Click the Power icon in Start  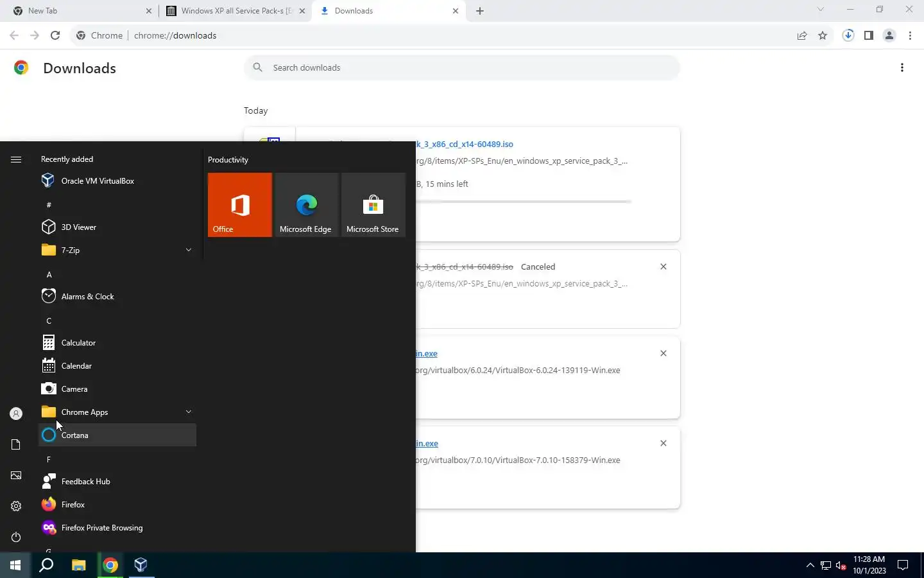pyautogui.click(x=16, y=537)
